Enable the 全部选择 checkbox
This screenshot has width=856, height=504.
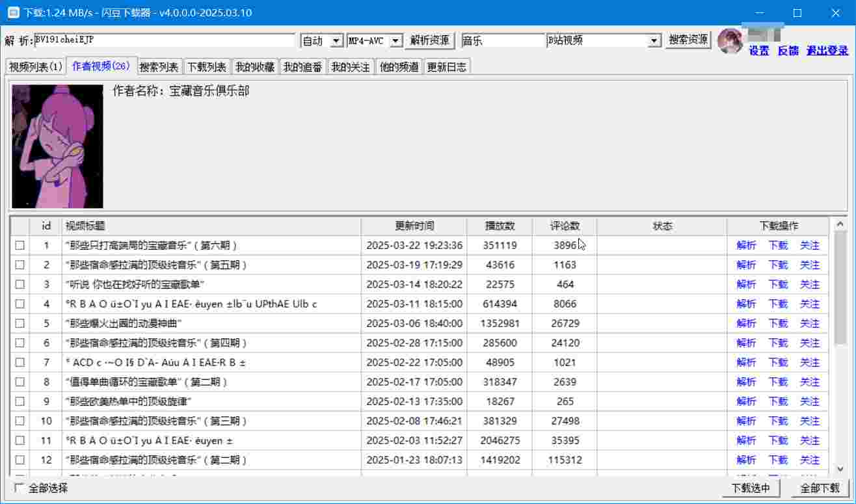pyautogui.click(x=20, y=488)
